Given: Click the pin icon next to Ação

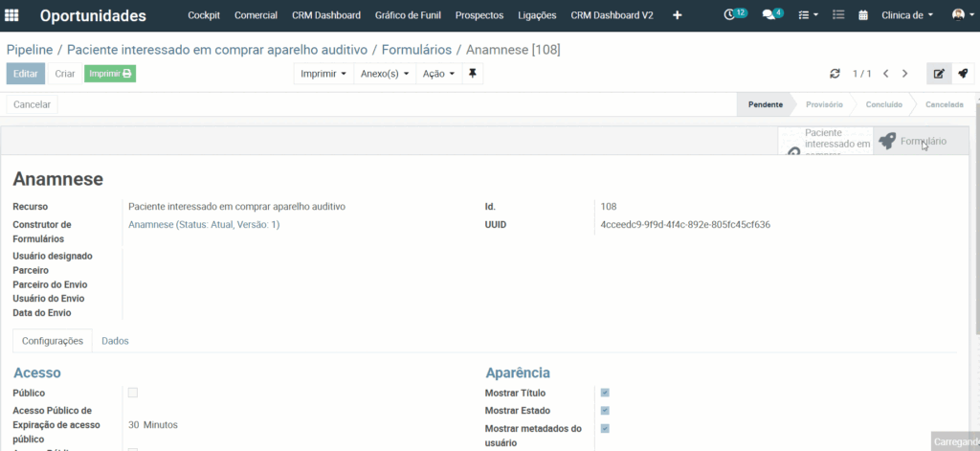Looking at the screenshot, I should pos(473,74).
